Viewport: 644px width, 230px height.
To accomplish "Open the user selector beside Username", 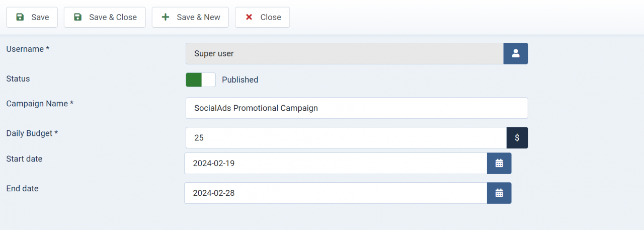I will pyautogui.click(x=515, y=53).
